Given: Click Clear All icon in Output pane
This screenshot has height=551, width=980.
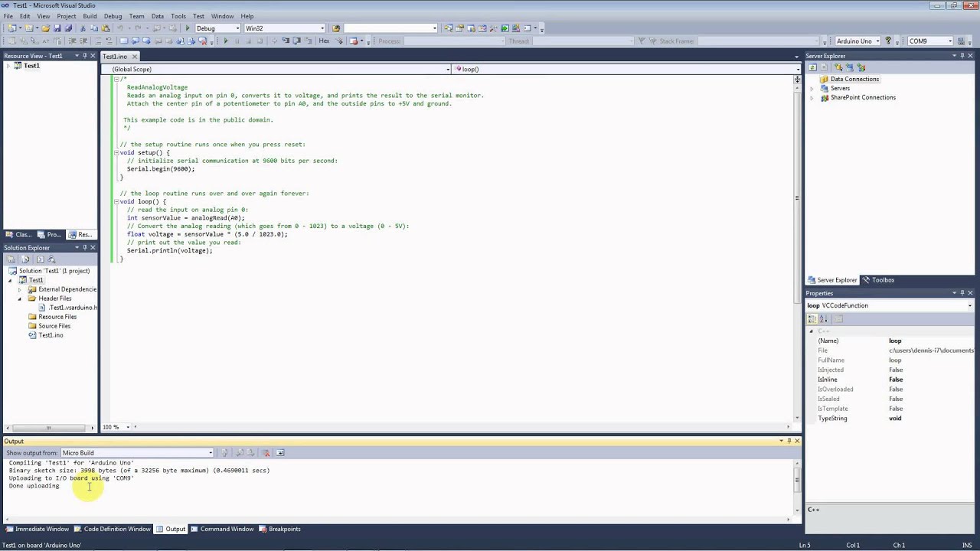Looking at the screenshot, I should (x=266, y=452).
